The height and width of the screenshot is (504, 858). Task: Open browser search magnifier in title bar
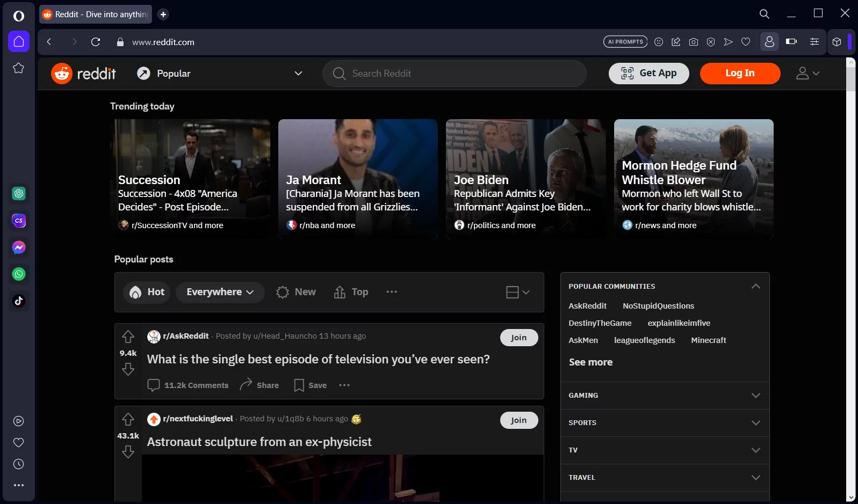(x=765, y=14)
